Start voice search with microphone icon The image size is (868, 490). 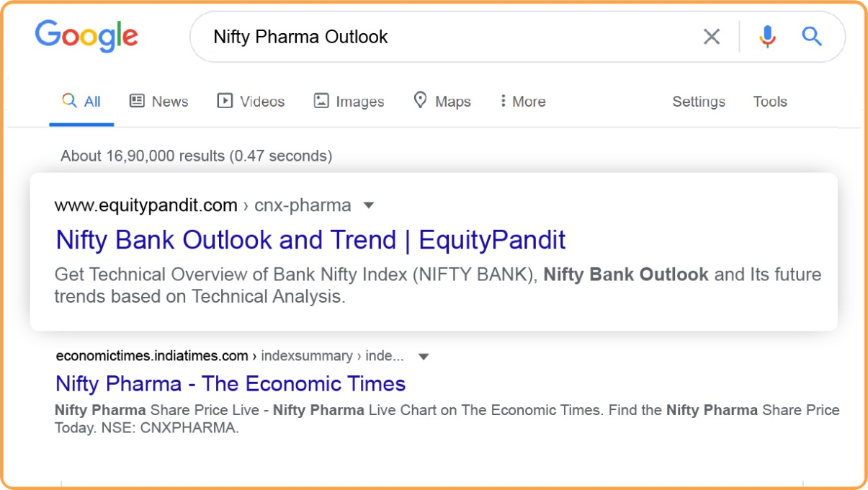[768, 37]
